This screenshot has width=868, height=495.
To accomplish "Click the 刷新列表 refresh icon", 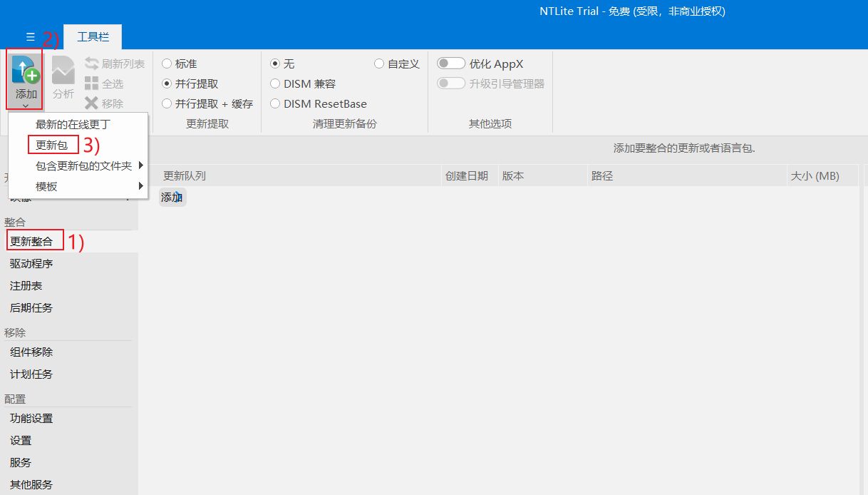I will [x=91, y=64].
